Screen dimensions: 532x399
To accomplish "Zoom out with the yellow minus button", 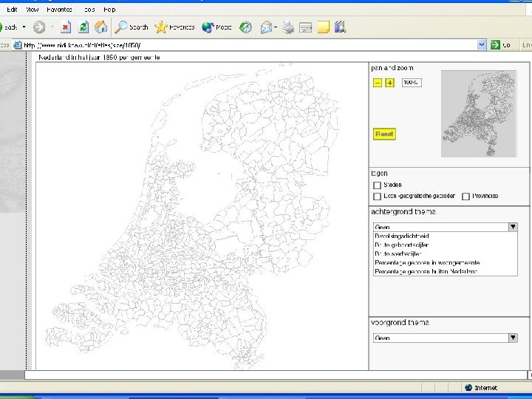I will [x=378, y=83].
